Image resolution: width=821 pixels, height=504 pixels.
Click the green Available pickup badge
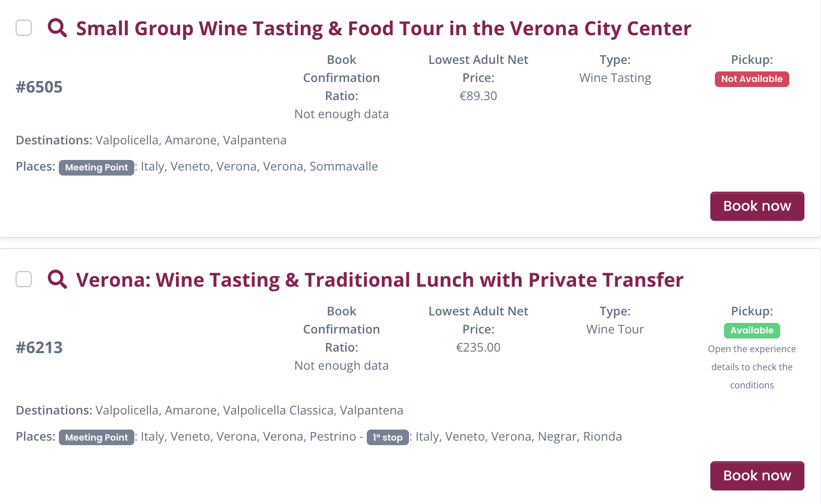[752, 330]
